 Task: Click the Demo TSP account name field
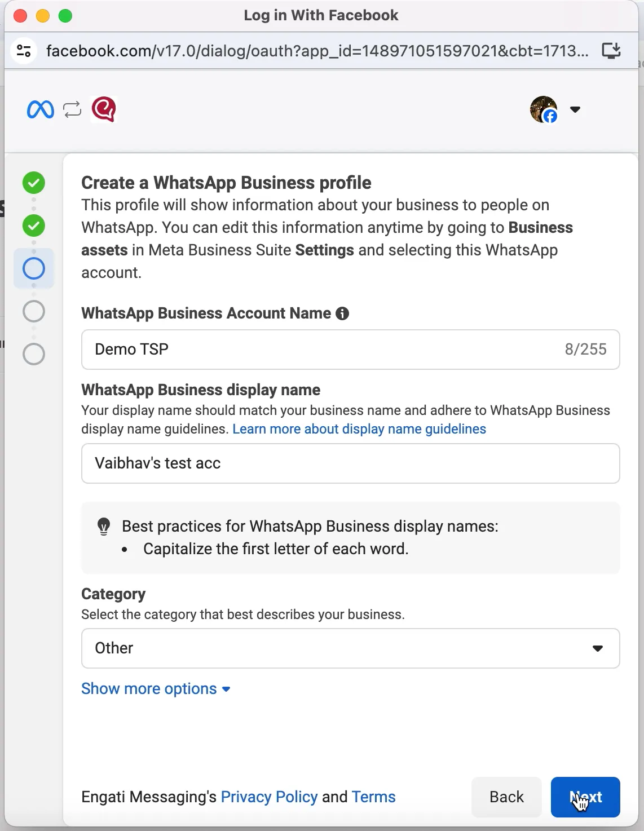click(351, 350)
